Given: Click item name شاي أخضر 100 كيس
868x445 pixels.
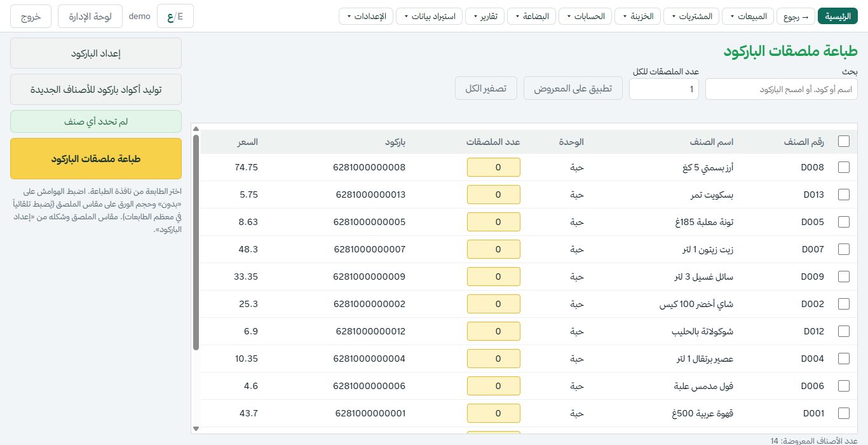Looking at the screenshot, I should click(695, 304).
